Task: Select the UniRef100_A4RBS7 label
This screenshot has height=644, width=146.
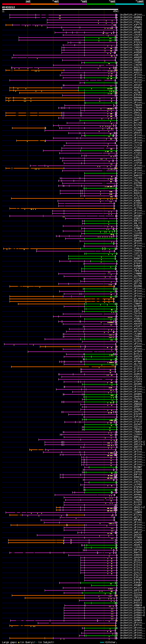Action: point(131,40)
